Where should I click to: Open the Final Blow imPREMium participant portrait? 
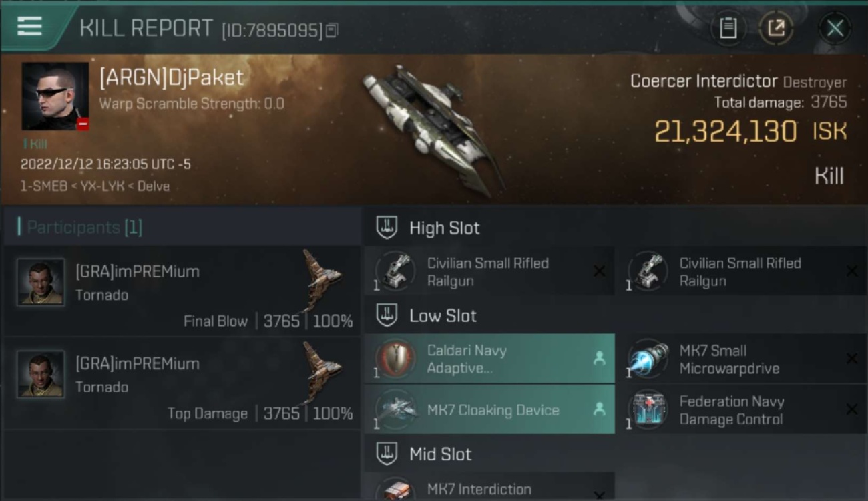[x=41, y=282]
